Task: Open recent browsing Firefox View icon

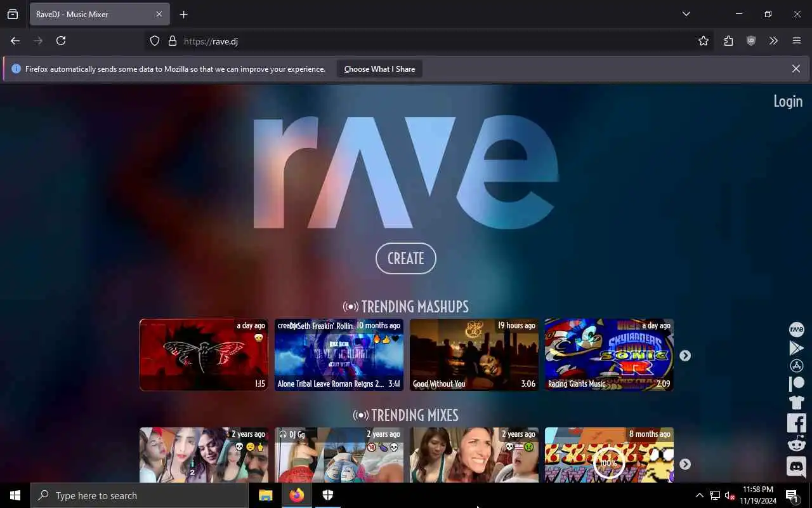Action: tap(13, 14)
